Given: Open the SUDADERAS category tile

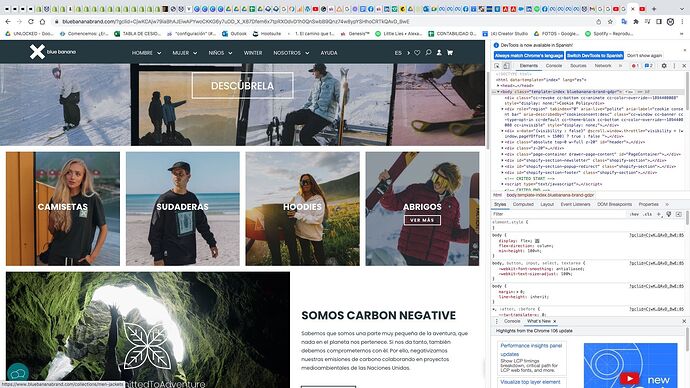Looking at the screenshot, I should coord(183,209).
